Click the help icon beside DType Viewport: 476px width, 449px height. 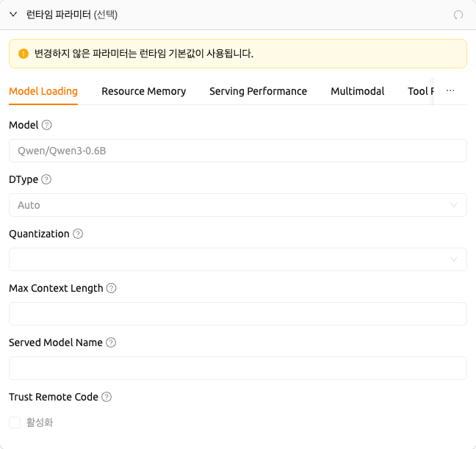(46, 179)
